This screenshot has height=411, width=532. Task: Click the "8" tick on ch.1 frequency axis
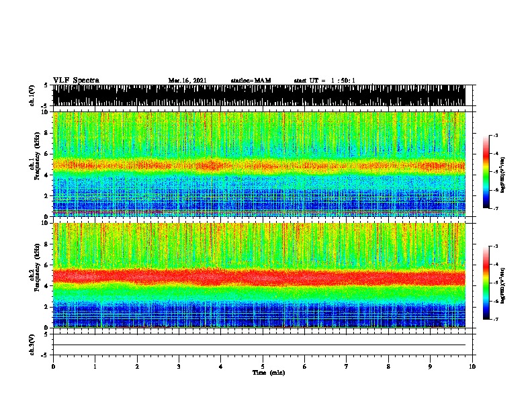[x=46, y=133]
